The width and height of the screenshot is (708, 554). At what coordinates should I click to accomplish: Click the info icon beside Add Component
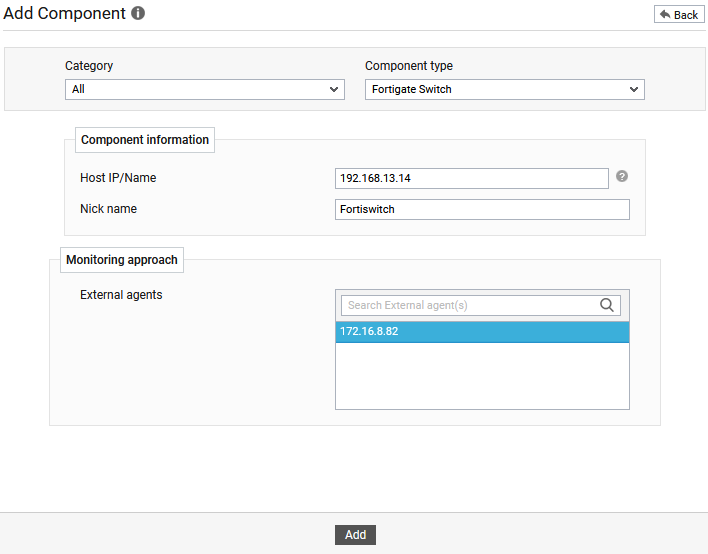tap(138, 13)
